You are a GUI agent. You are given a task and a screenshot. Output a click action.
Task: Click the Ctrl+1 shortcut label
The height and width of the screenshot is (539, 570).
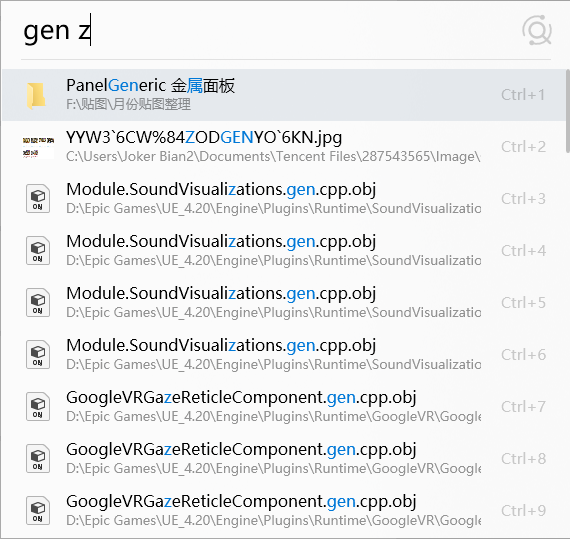click(523, 95)
